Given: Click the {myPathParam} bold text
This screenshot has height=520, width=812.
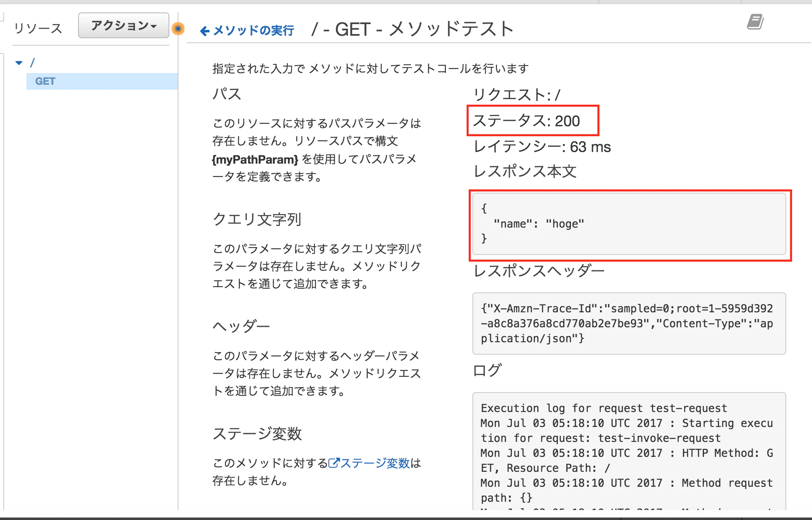Looking at the screenshot, I should pyautogui.click(x=255, y=159).
